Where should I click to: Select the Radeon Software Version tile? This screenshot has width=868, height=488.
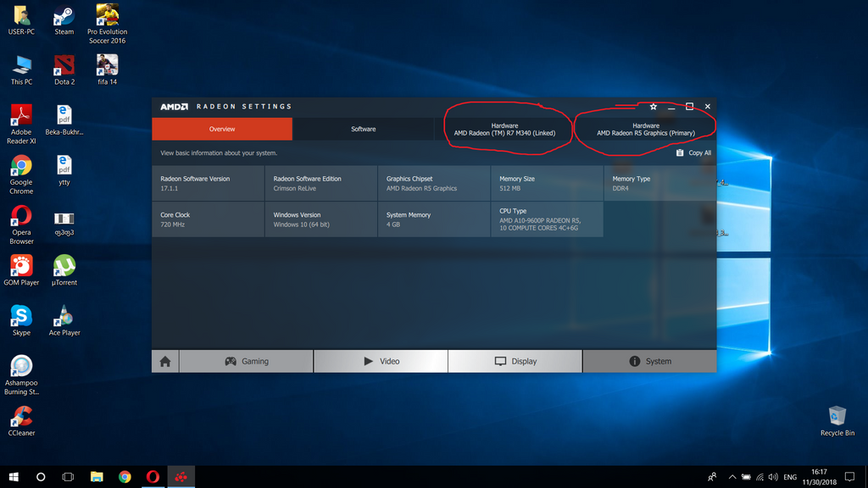point(209,183)
